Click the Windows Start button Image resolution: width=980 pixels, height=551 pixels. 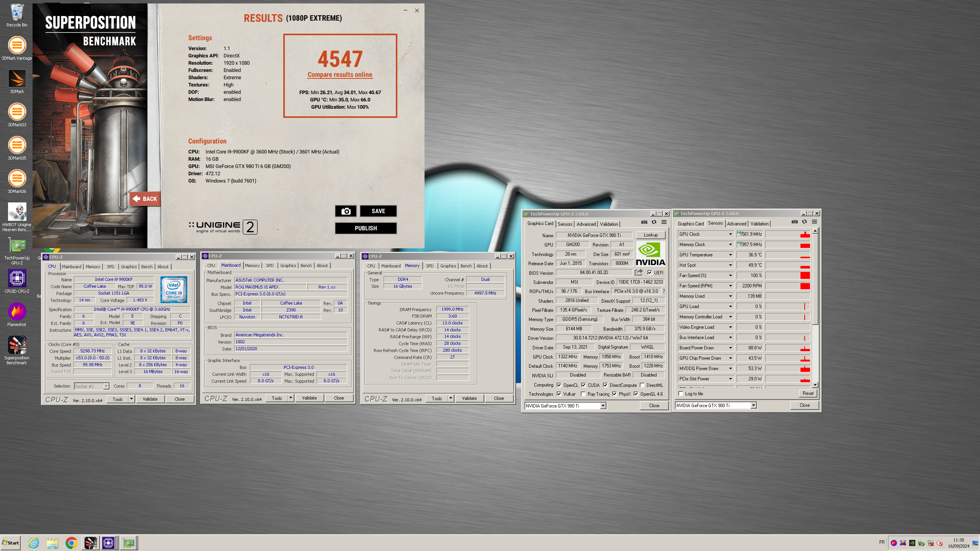pos(11,543)
